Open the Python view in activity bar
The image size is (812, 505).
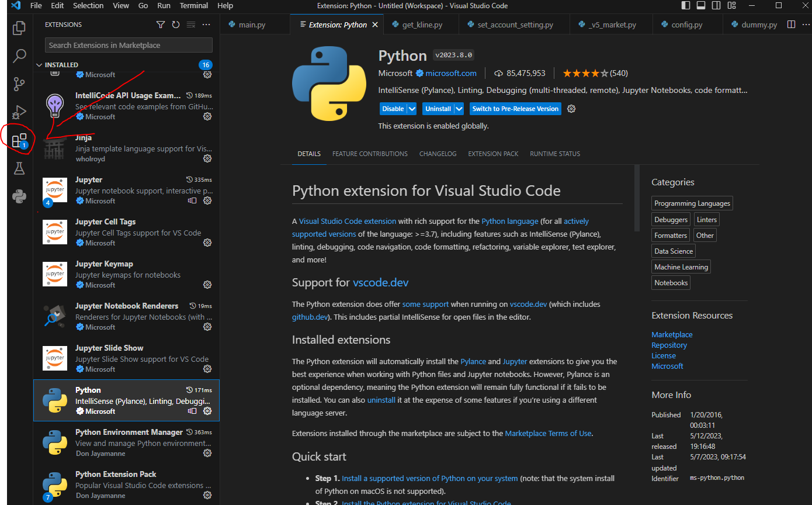coord(19,196)
